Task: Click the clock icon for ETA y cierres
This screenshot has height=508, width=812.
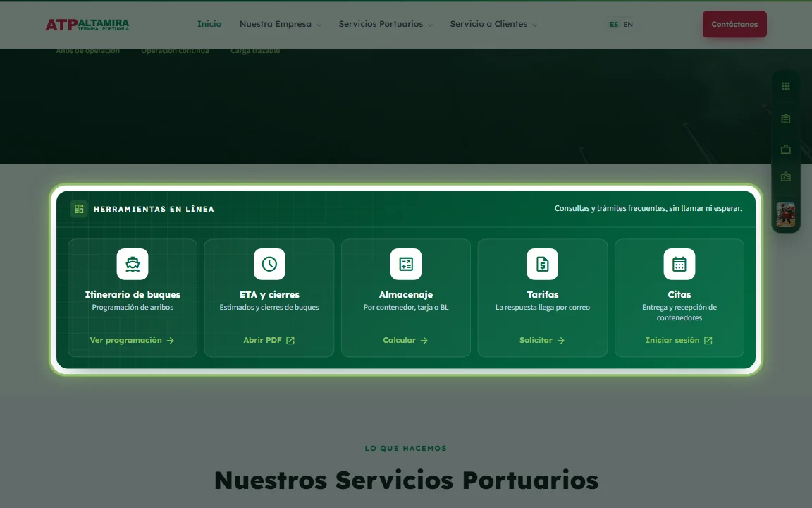Action: click(269, 264)
